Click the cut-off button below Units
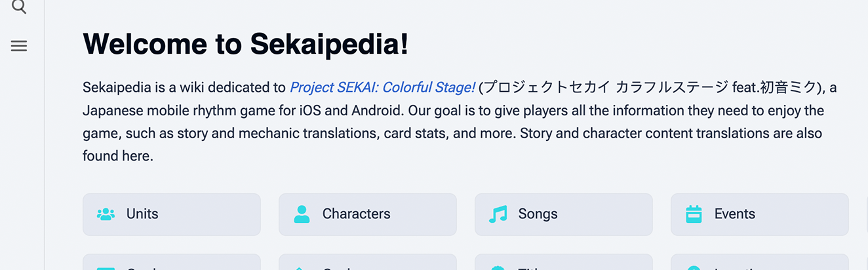 point(172,263)
